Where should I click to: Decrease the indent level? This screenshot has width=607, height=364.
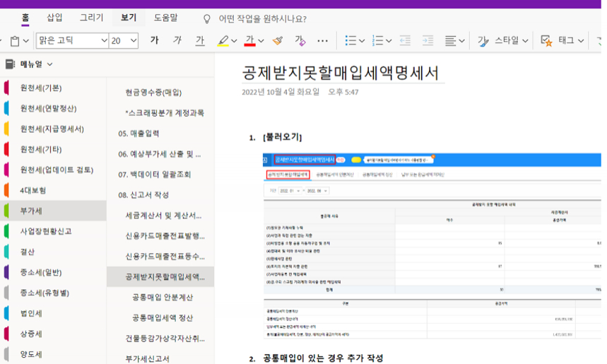click(x=405, y=40)
